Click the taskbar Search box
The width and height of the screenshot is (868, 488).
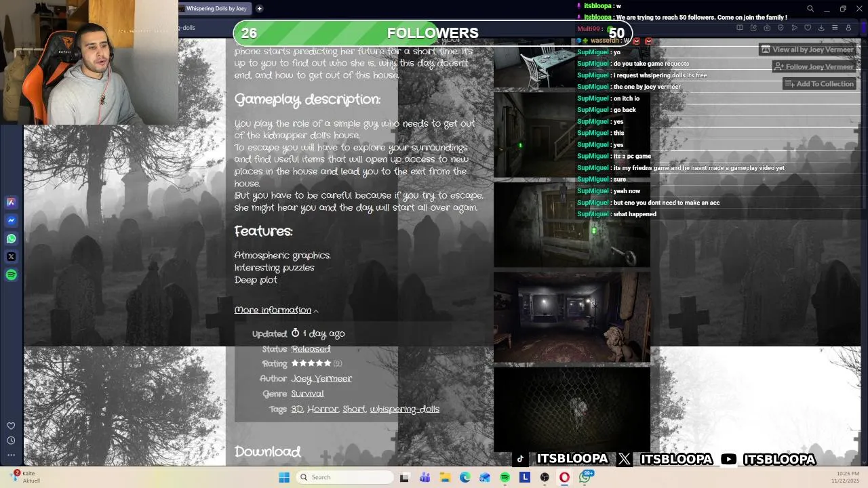coord(344,477)
